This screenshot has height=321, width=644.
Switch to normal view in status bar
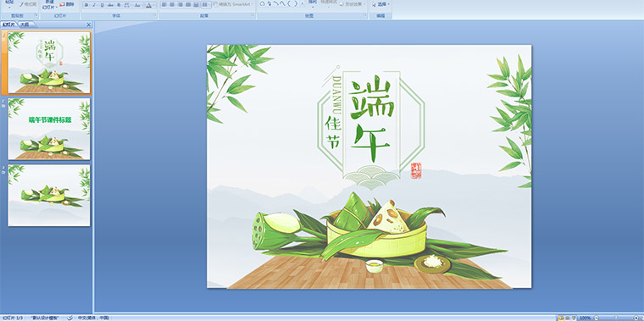(x=562, y=318)
